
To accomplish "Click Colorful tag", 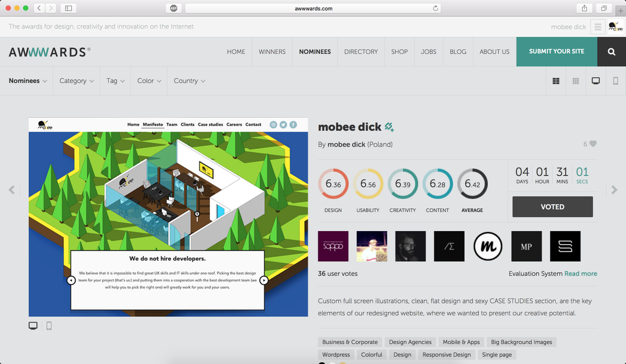I will [x=372, y=355].
